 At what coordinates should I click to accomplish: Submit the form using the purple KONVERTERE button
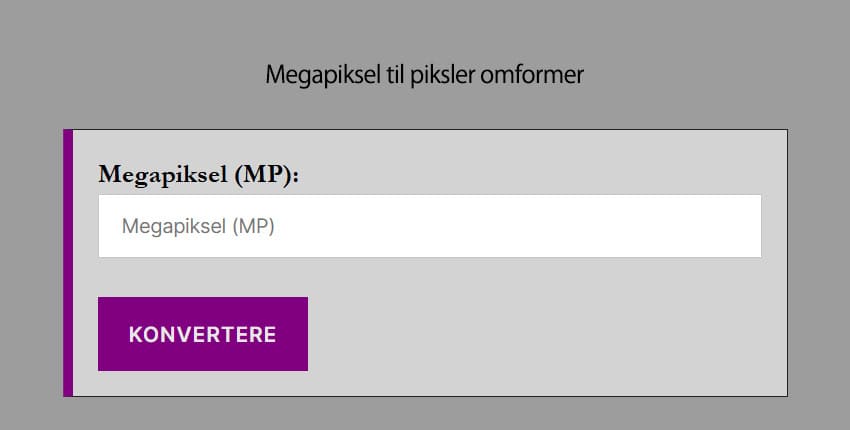click(203, 334)
